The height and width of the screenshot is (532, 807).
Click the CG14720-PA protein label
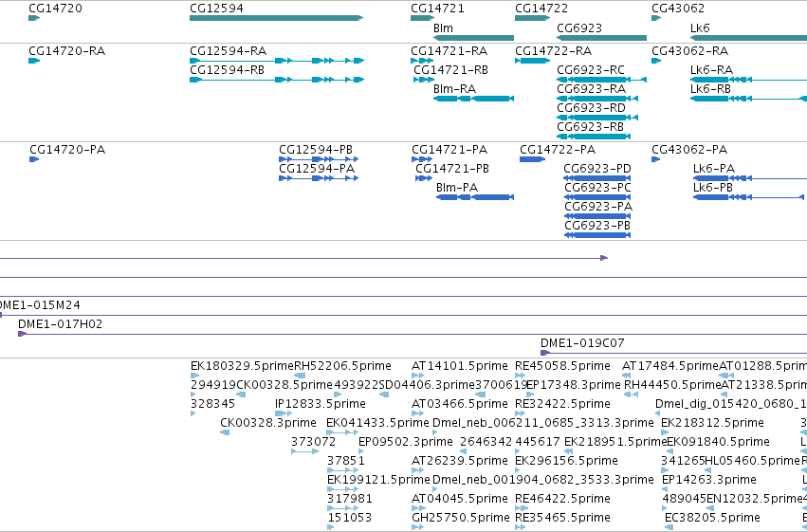(x=67, y=150)
